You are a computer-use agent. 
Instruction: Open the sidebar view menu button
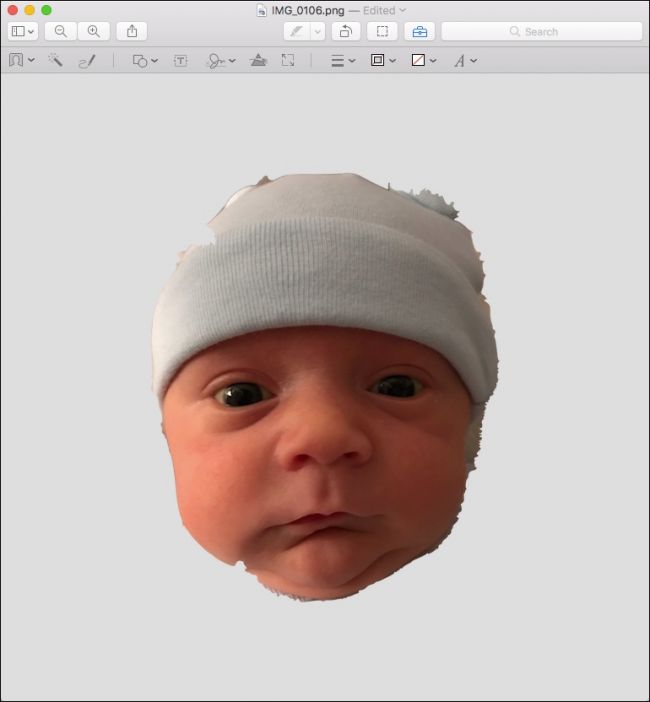[23, 31]
